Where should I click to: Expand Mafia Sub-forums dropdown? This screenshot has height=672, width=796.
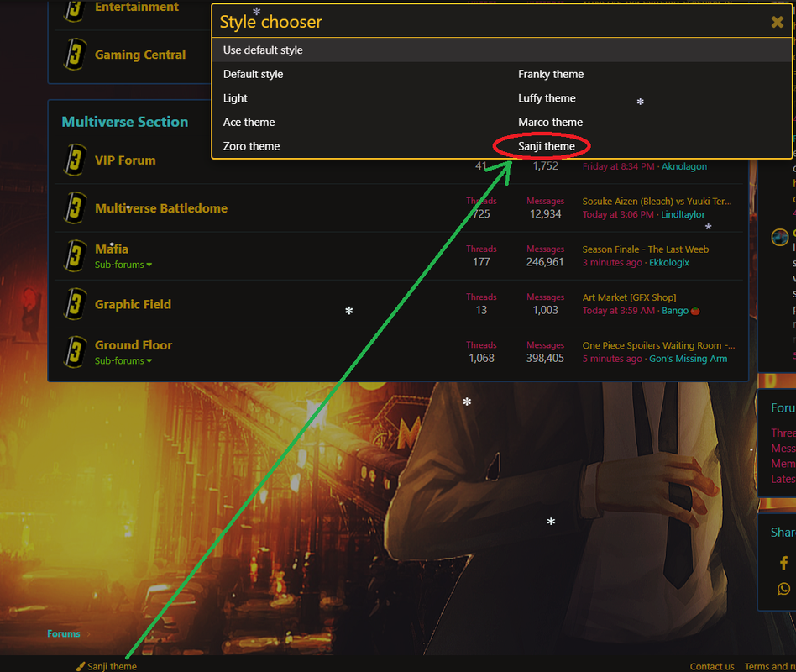pos(123,265)
